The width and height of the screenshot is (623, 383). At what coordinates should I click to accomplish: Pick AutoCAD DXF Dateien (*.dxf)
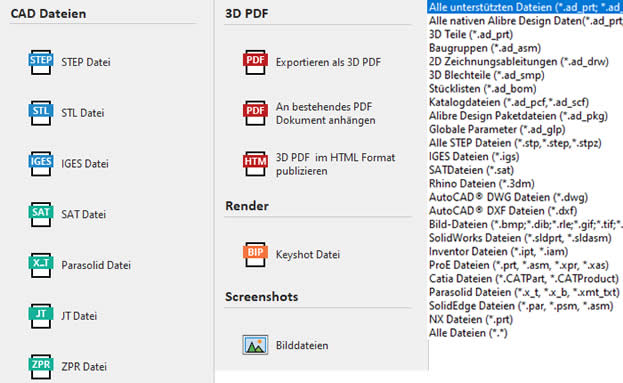click(503, 211)
